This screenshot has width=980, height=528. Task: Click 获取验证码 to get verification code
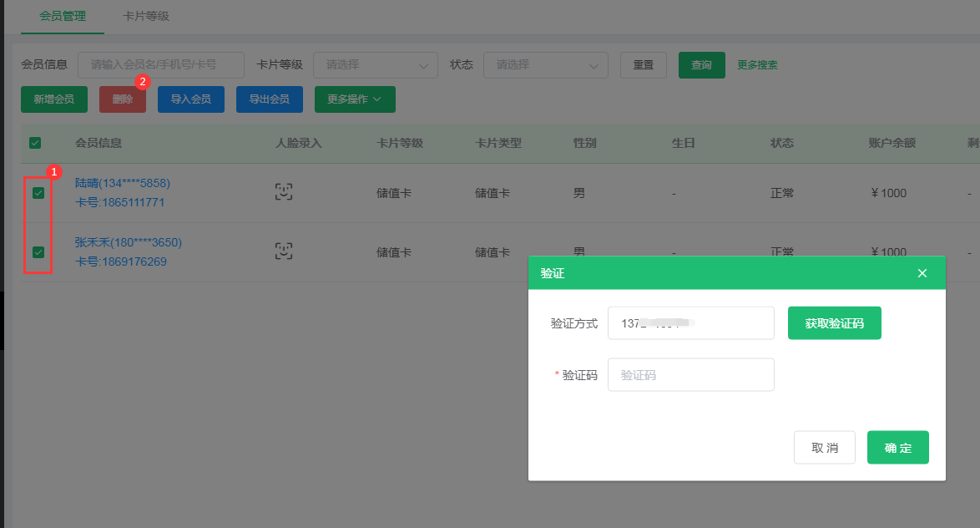[834, 322]
